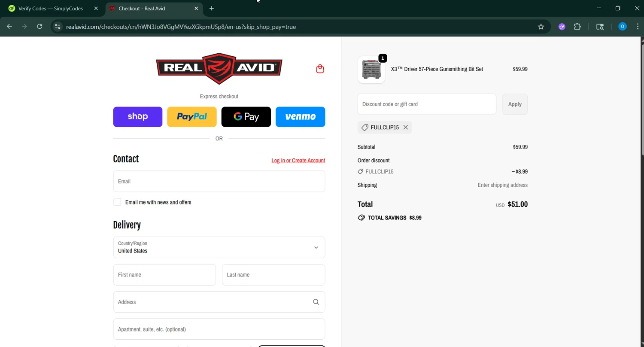Screen dimensions: 644x347
Task: Open the tab search side icon
Action: [x=600, y=27]
